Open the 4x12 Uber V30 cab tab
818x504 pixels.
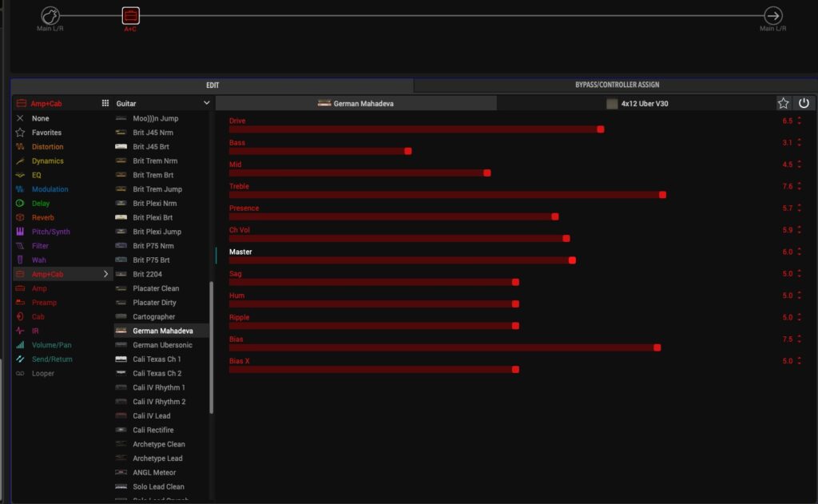tap(637, 104)
